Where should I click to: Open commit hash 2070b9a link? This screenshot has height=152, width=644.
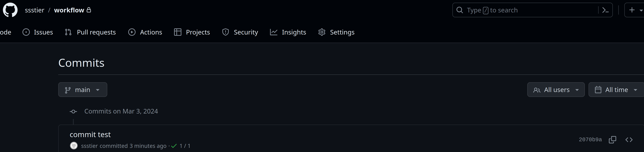pos(590,140)
